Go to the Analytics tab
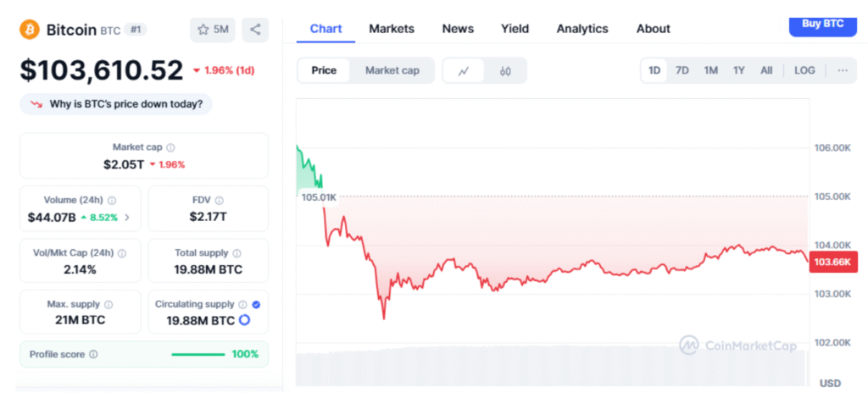 click(x=582, y=29)
